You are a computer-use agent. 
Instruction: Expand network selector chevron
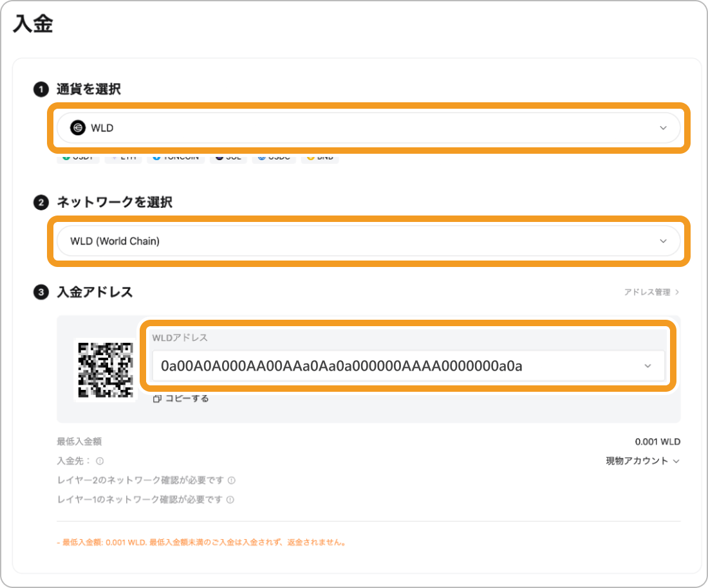pyautogui.click(x=663, y=241)
